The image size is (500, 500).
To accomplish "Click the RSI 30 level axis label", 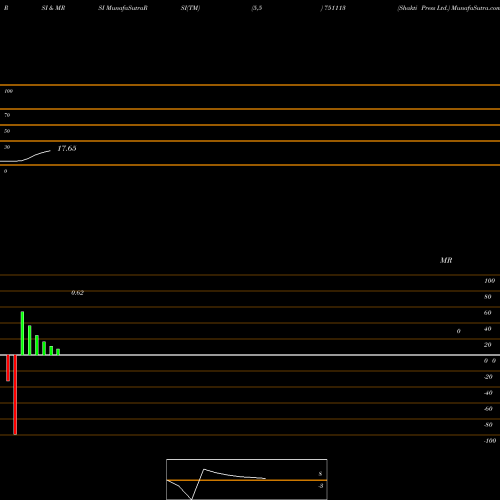I will point(7,147).
